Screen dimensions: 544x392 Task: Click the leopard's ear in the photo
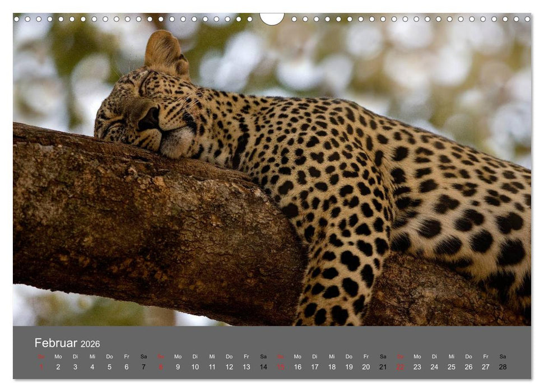click(164, 52)
